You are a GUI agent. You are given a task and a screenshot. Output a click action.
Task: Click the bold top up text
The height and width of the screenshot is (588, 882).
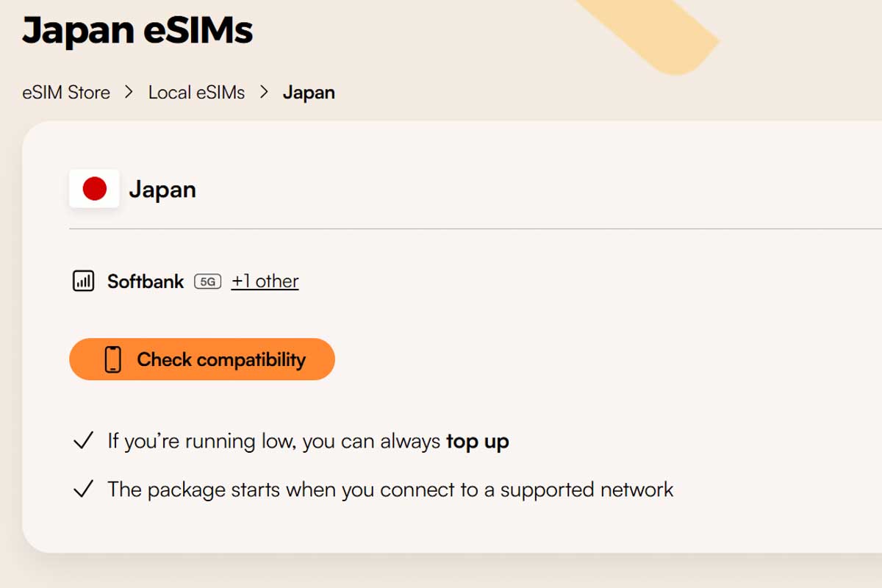tap(477, 441)
